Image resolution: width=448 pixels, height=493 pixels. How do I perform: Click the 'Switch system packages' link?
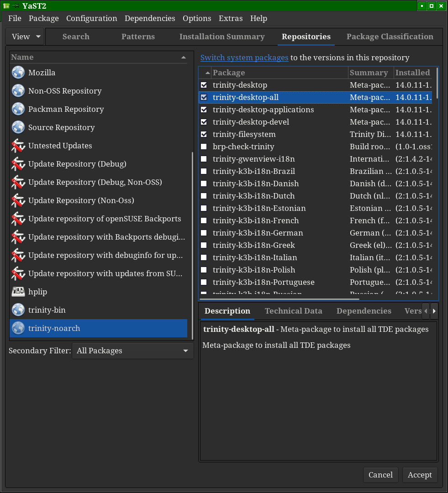tap(244, 58)
